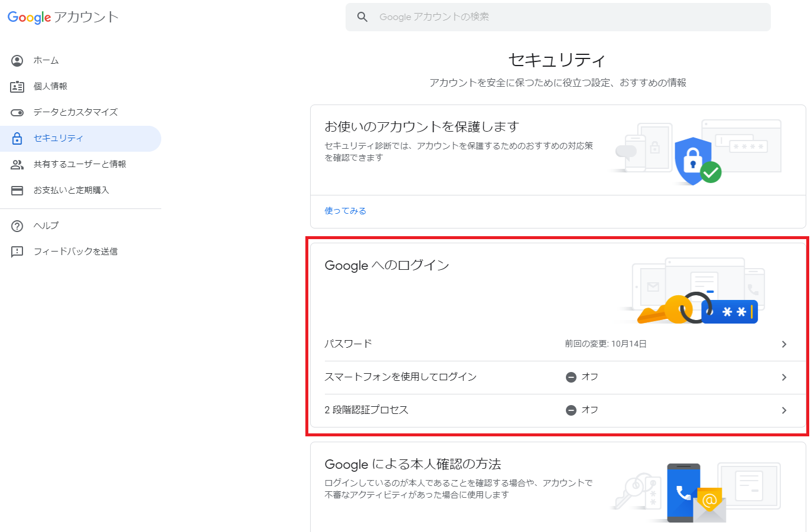Choose フィードバックを送信 in sidebar

[x=80, y=252]
